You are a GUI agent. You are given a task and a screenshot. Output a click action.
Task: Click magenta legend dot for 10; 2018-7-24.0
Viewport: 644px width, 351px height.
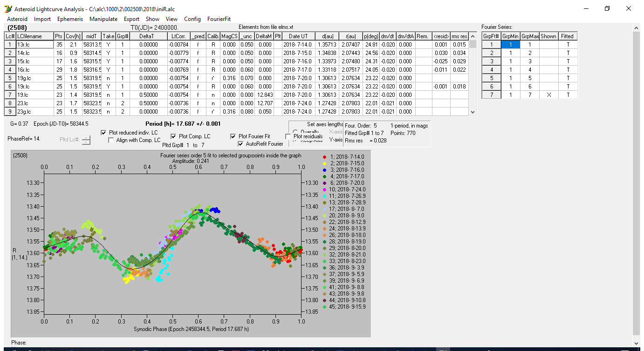pyautogui.click(x=324, y=189)
